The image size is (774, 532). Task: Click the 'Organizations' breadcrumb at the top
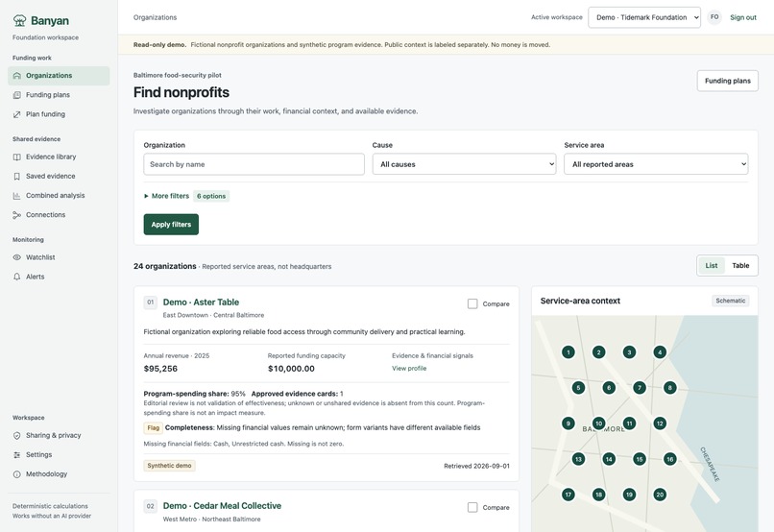point(155,17)
